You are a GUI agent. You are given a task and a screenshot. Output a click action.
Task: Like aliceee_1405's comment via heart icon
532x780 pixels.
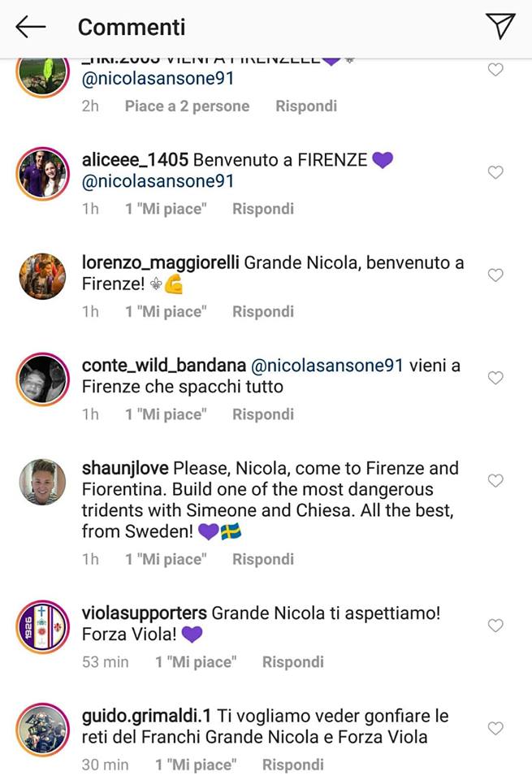point(495,172)
